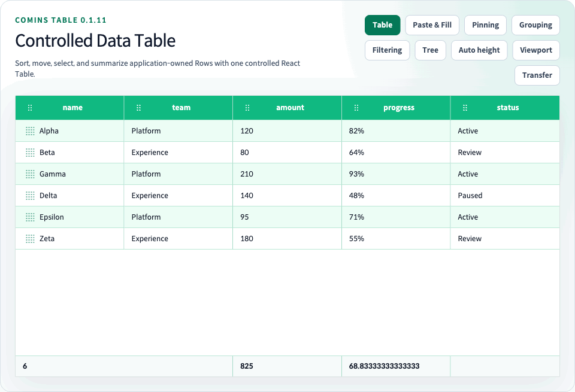Select the Zeta name cell
Screen dimensions: 575x392
pyautogui.click(x=69, y=239)
